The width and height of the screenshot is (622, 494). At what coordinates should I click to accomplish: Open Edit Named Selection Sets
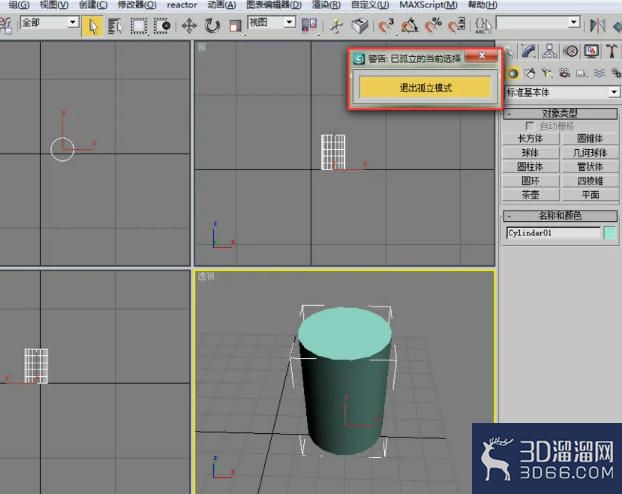coord(483,26)
